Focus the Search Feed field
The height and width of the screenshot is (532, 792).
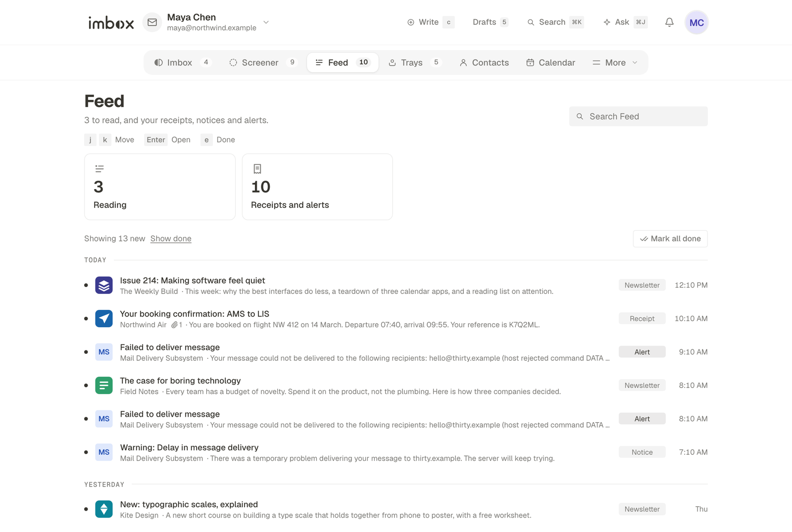[639, 116]
